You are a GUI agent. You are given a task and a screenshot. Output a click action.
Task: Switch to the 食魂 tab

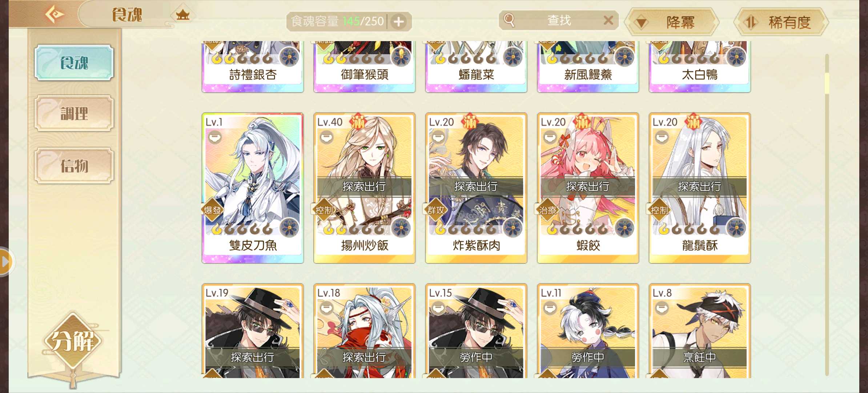[x=74, y=63]
